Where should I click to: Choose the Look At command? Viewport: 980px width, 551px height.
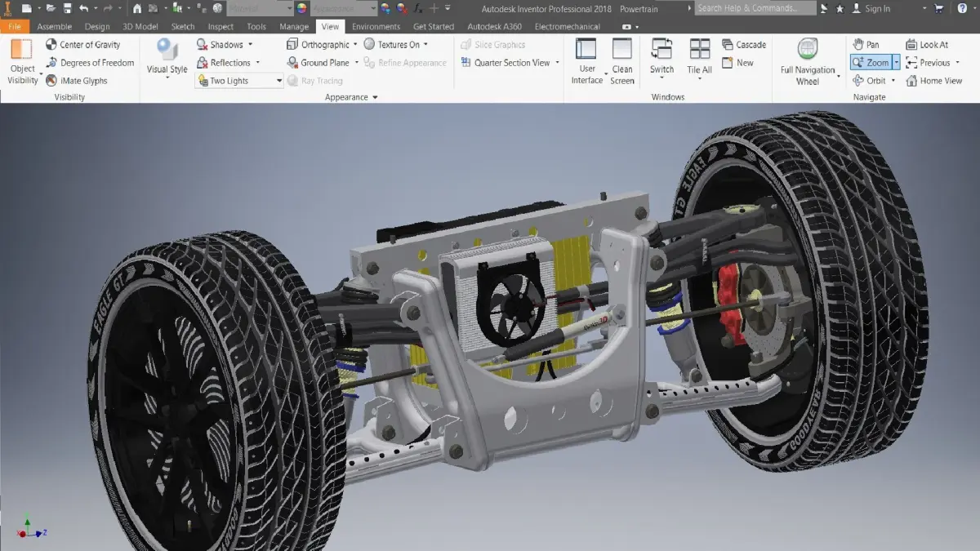click(927, 45)
